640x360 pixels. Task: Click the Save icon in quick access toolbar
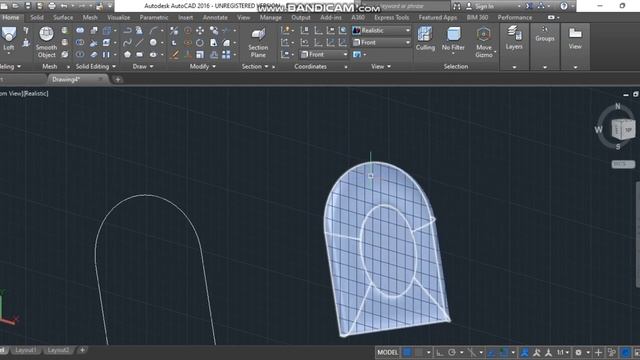coord(28,6)
